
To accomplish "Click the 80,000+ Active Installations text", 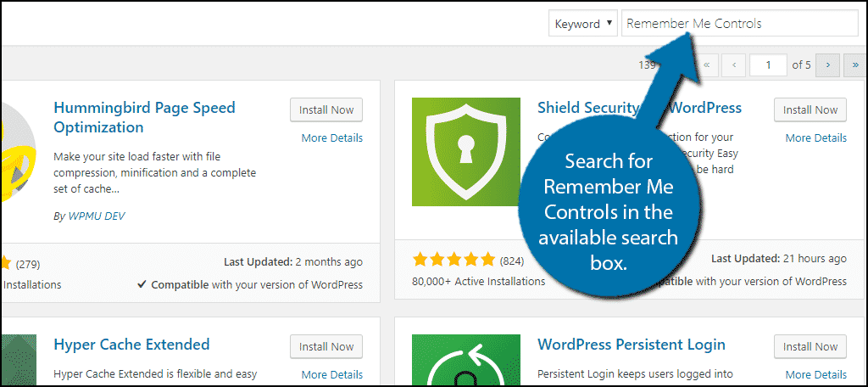I will pos(478,281).
